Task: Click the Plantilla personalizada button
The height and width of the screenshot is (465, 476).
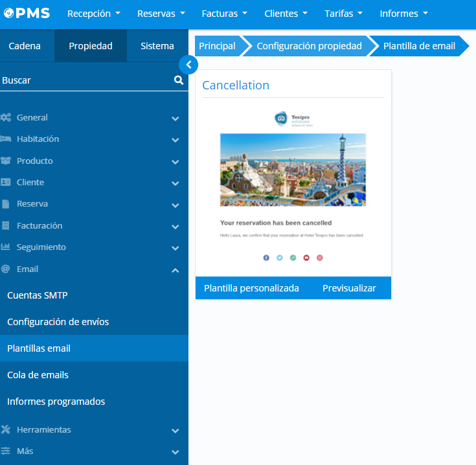Action: (x=251, y=288)
